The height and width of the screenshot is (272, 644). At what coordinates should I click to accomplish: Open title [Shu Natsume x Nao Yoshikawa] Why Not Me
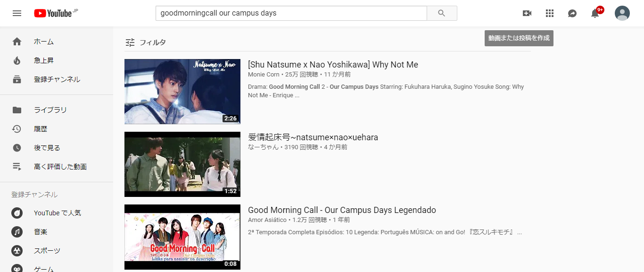(333, 65)
